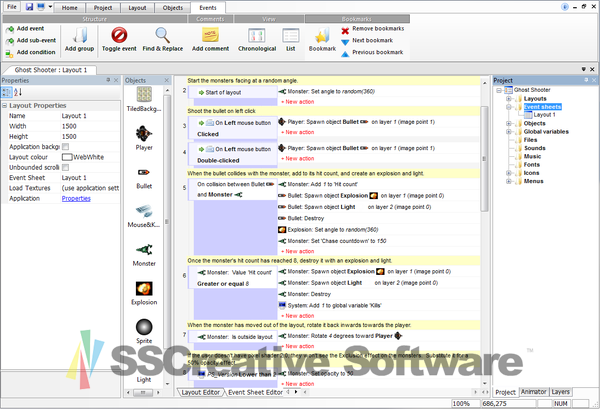Toggle Unbounded scrolling checkbox

[65, 168]
